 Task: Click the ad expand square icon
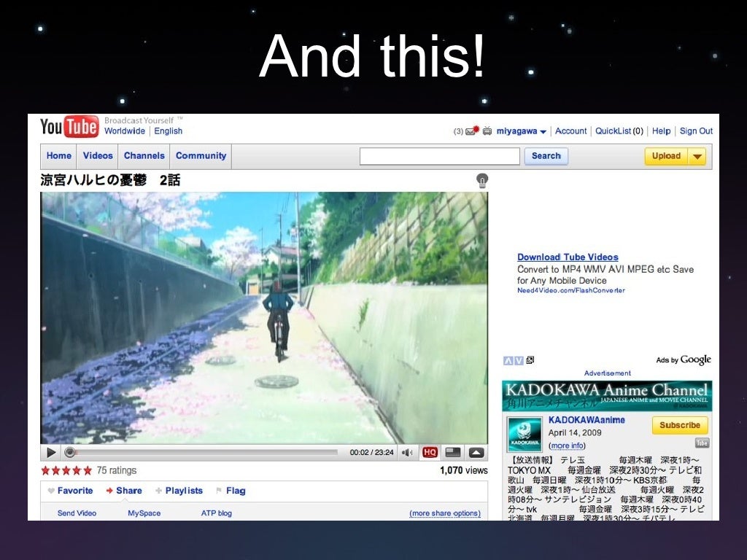(530, 360)
